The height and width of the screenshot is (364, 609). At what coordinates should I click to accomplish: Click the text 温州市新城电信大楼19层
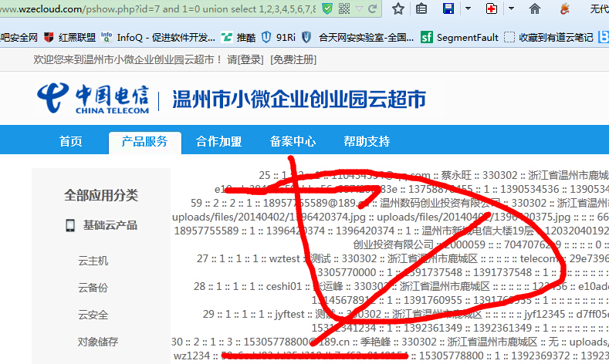coord(478,231)
